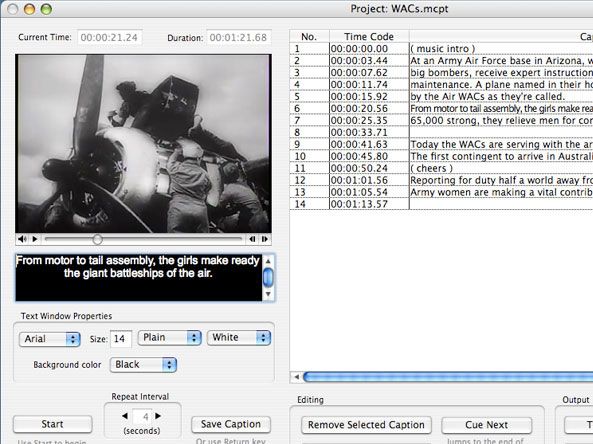Click row number 14 in caption list
Screen dimensions: 593x444
pyautogui.click(x=309, y=204)
